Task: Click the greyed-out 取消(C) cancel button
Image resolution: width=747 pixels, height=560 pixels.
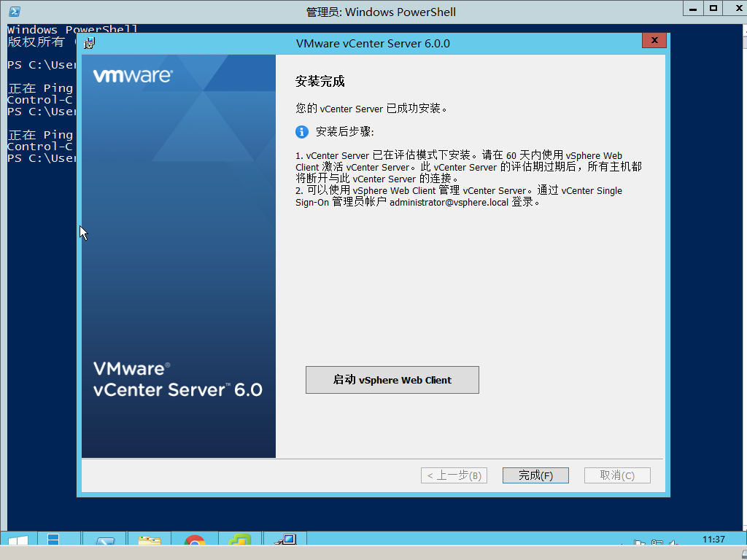Action: pyautogui.click(x=617, y=475)
